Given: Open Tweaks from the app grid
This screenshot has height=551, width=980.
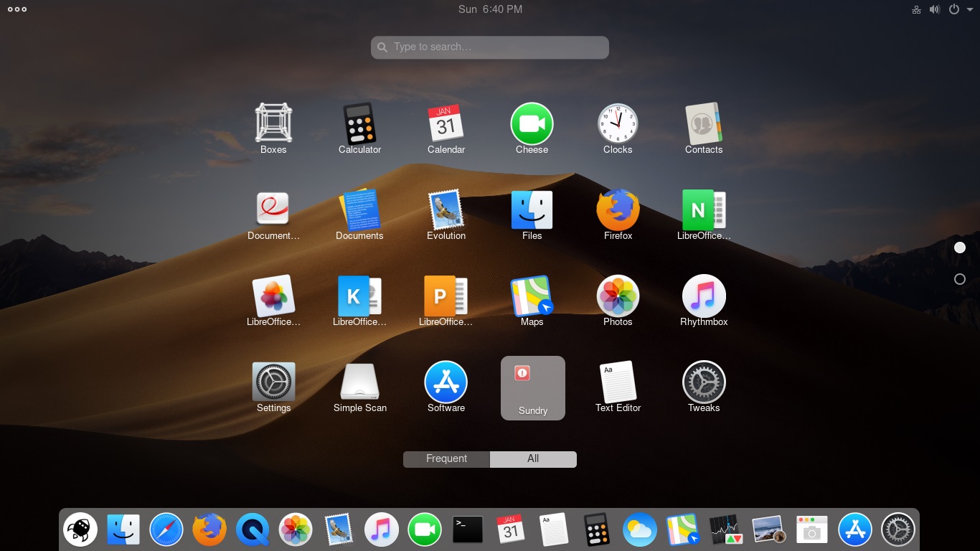Looking at the screenshot, I should click(704, 387).
